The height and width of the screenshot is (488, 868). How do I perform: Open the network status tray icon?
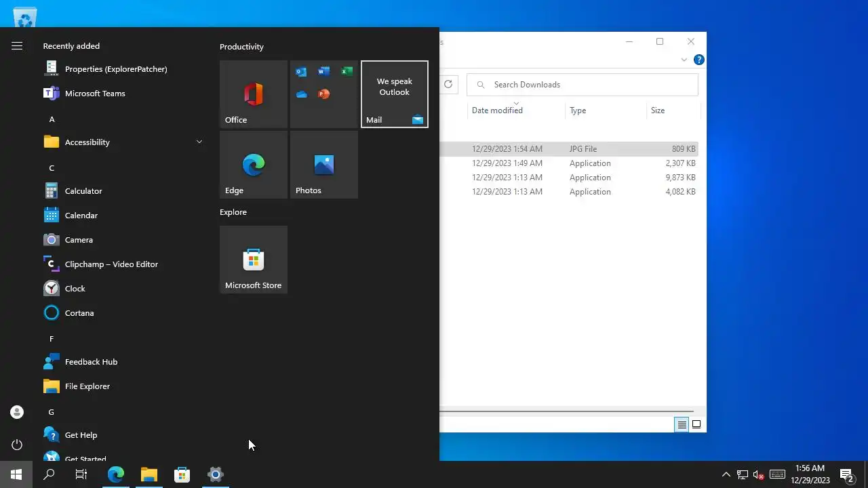point(743,474)
